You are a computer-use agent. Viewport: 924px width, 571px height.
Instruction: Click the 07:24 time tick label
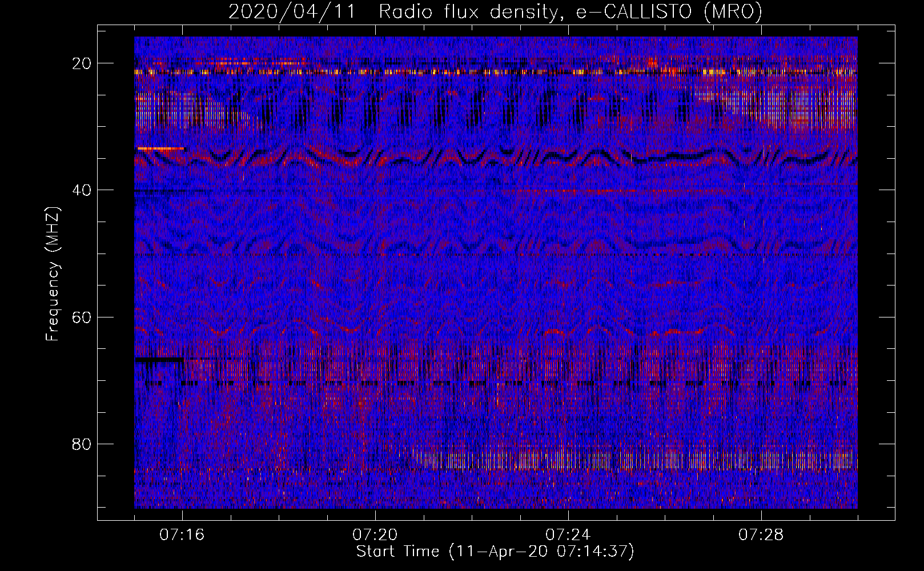pos(568,535)
